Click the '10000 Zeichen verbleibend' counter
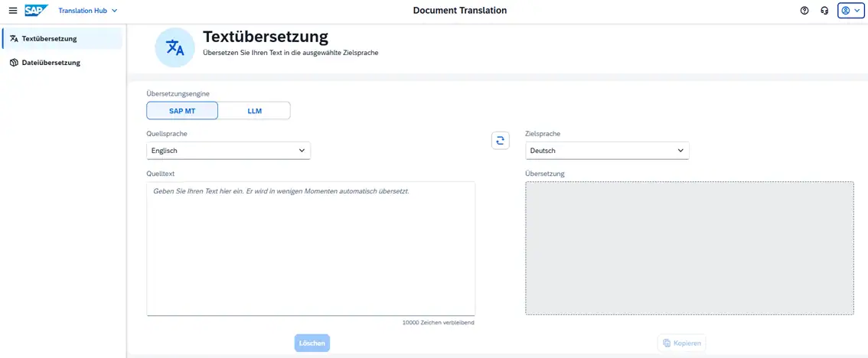The height and width of the screenshot is (358, 868). coord(439,323)
